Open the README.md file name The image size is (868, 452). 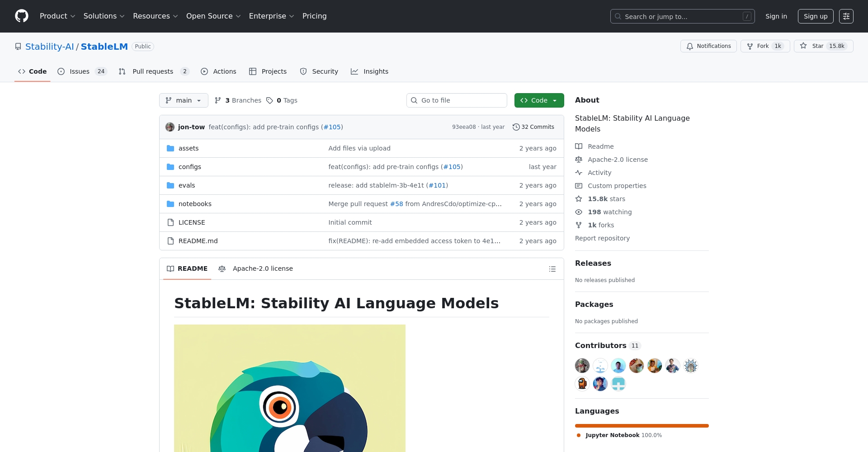[198, 241]
